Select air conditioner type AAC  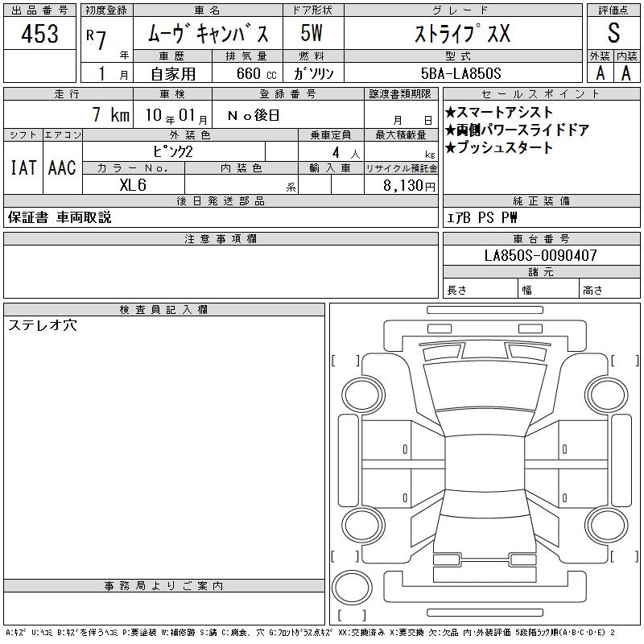[62, 167]
